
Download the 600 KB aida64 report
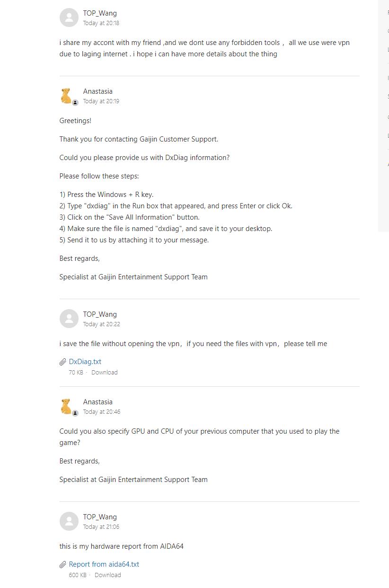pos(108,575)
